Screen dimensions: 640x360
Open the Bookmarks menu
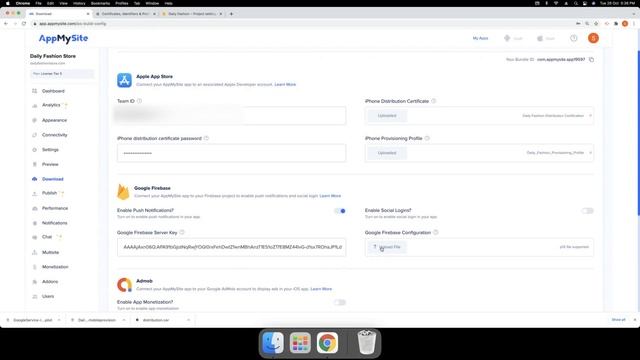point(100,3)
